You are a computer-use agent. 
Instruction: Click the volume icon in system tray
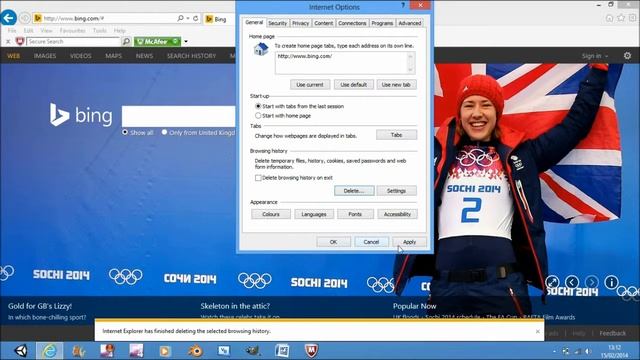click(x=588, y=351)
